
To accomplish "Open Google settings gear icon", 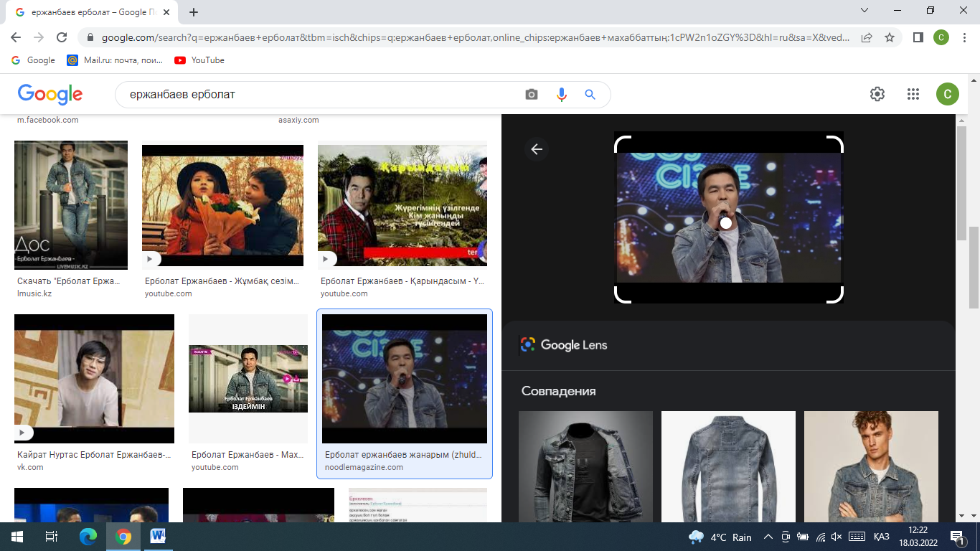I will coord(877,94).
